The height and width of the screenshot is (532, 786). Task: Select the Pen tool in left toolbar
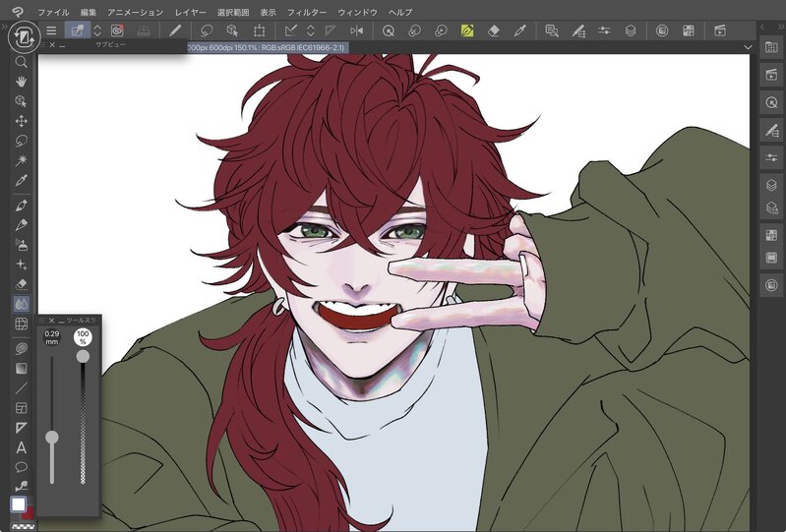click(x=21, y=206)
